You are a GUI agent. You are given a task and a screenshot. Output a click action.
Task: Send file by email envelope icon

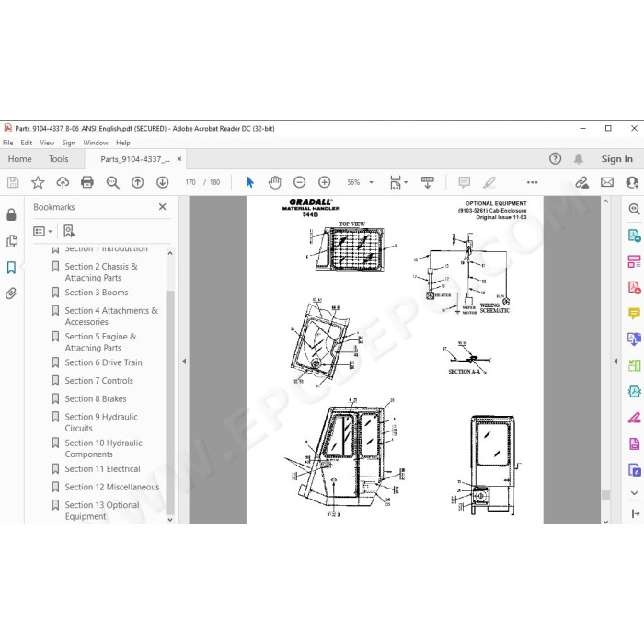607,182
